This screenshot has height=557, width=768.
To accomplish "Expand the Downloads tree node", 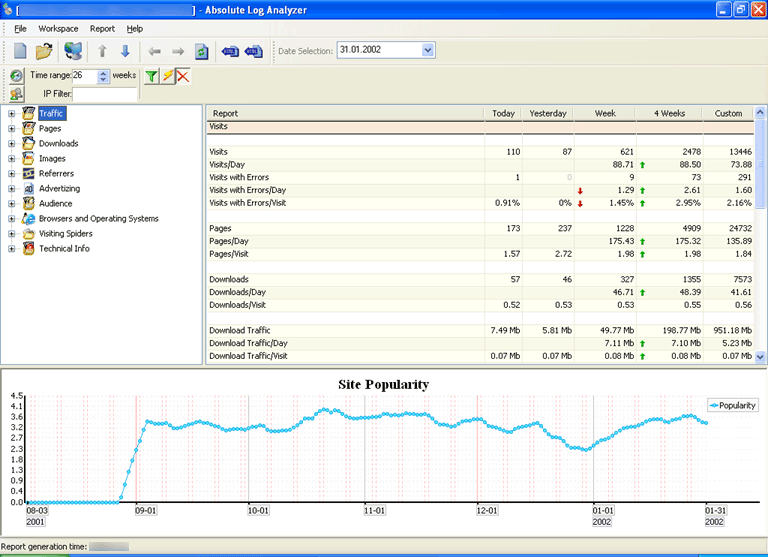I will (x=11, y=144).
